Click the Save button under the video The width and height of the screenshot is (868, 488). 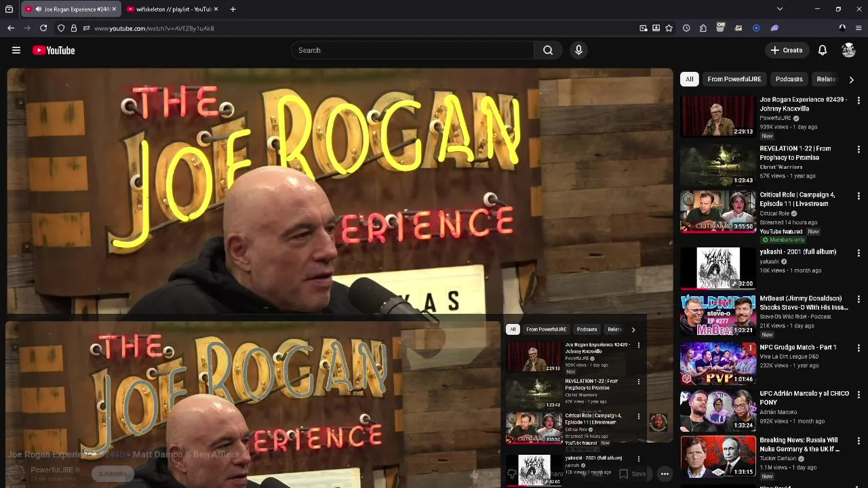[x=632, y=474]
